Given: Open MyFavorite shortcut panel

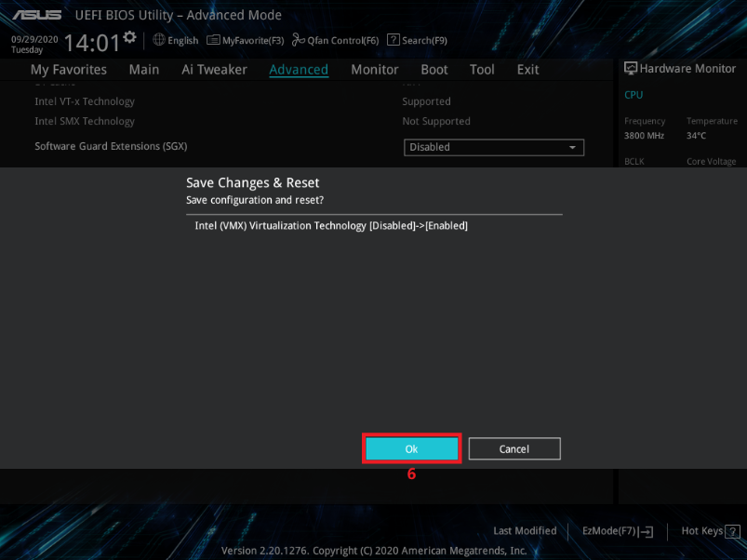Looking at the screenshot, I should click(245, 40).
